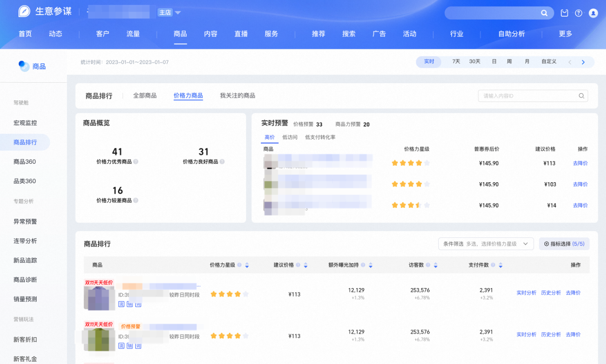Viewport: 606px width, 364px height.
Task: Sort table by 额外曝光加持 arrows
Action: 371,265
